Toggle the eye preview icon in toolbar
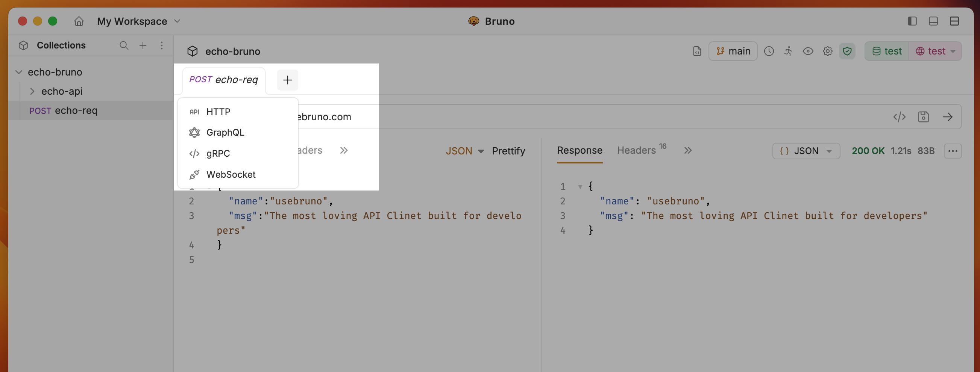The image size is (980, 372). tap(808, 51)
